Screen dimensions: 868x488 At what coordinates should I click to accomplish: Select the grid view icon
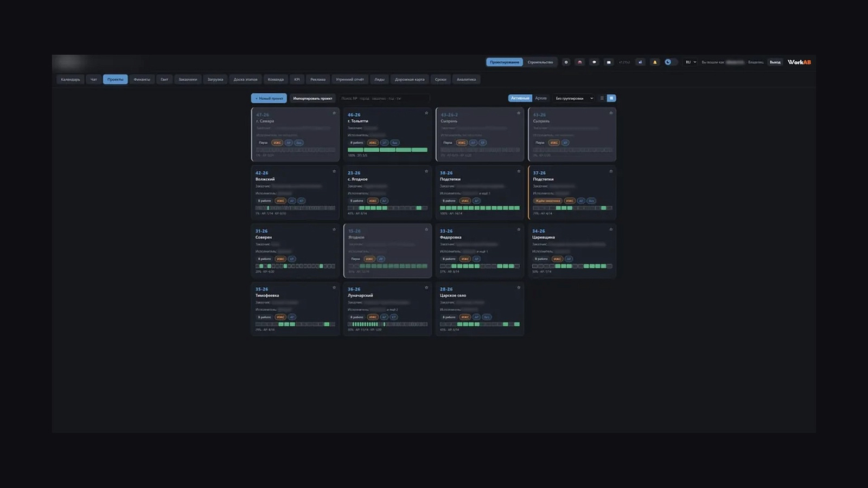click(x=611, y=98)
